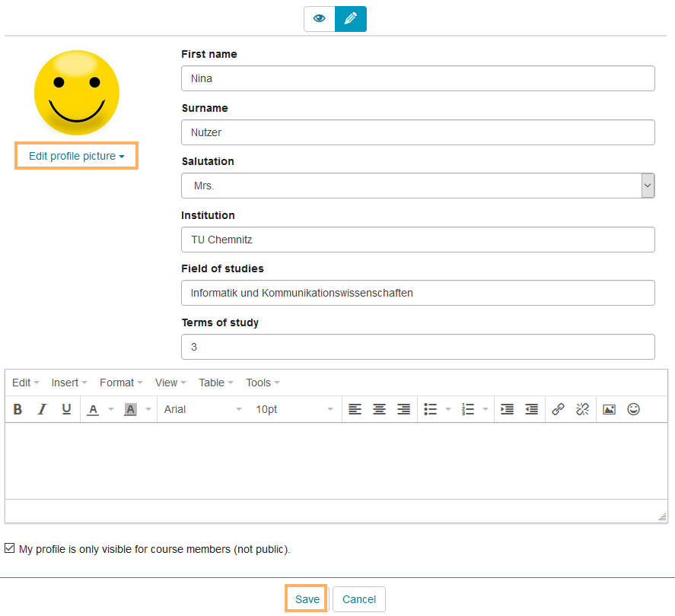Open the emoticons smiley picker

pos(633,409)
